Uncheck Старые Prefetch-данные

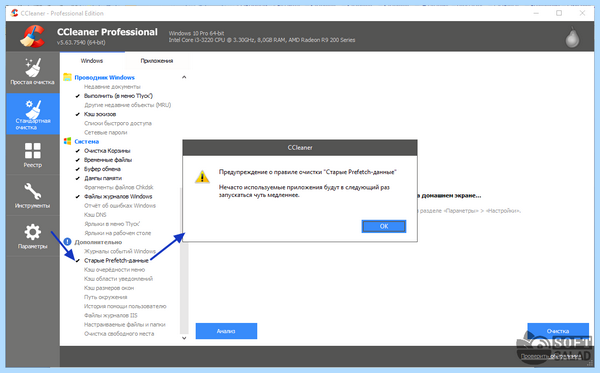[x=78, y=261]
